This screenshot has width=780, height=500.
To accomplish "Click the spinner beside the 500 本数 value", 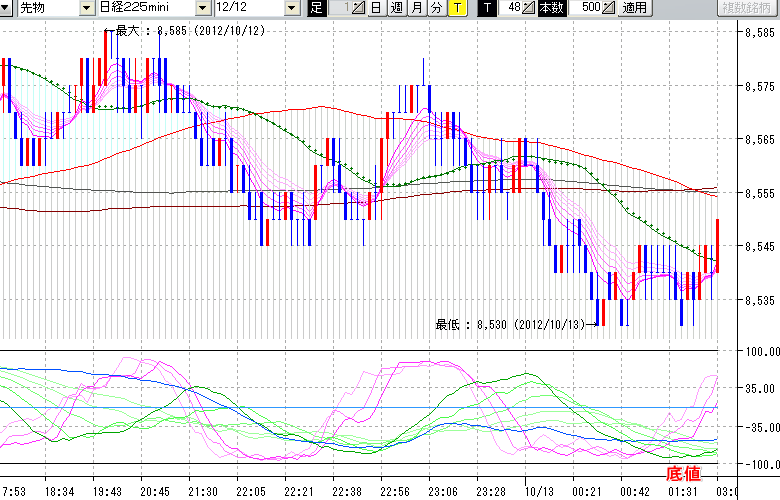I will click(x=609, y=8).
